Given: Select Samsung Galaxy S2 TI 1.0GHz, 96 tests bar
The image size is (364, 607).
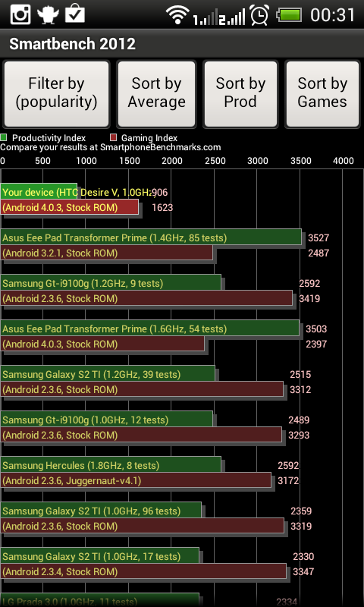Looking at the screenshot, I should pos(101,511).
